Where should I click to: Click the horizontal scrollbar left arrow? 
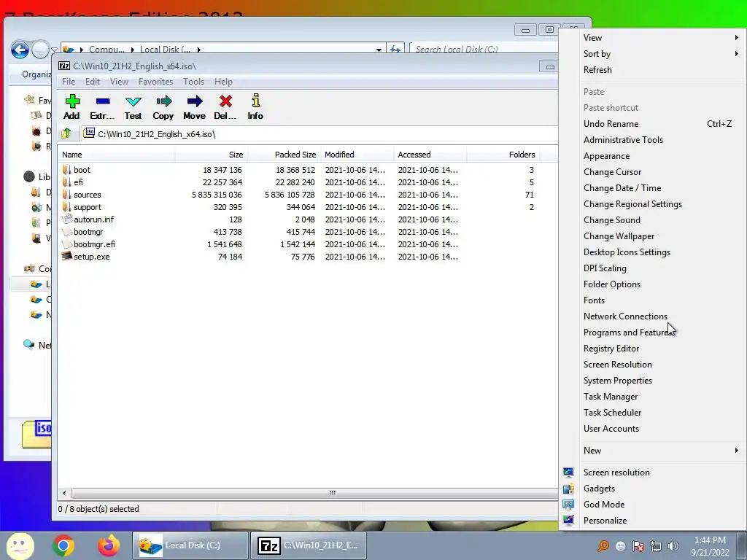click(64, 493)
